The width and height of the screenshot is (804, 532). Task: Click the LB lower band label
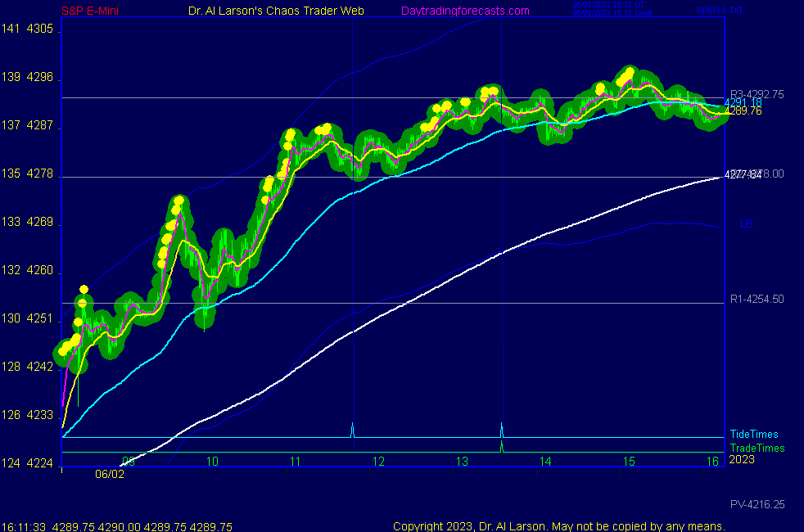[746, 223]
